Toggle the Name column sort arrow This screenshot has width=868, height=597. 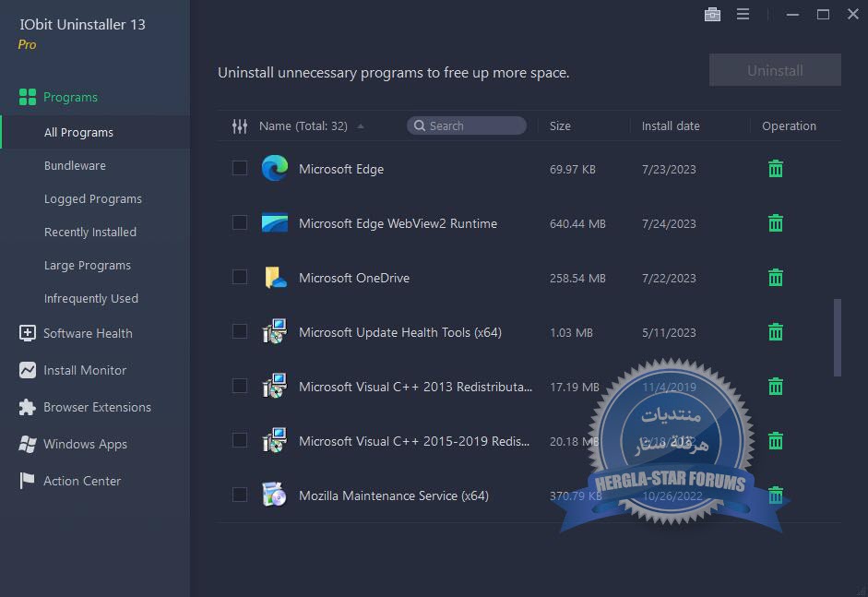(361, 126)
